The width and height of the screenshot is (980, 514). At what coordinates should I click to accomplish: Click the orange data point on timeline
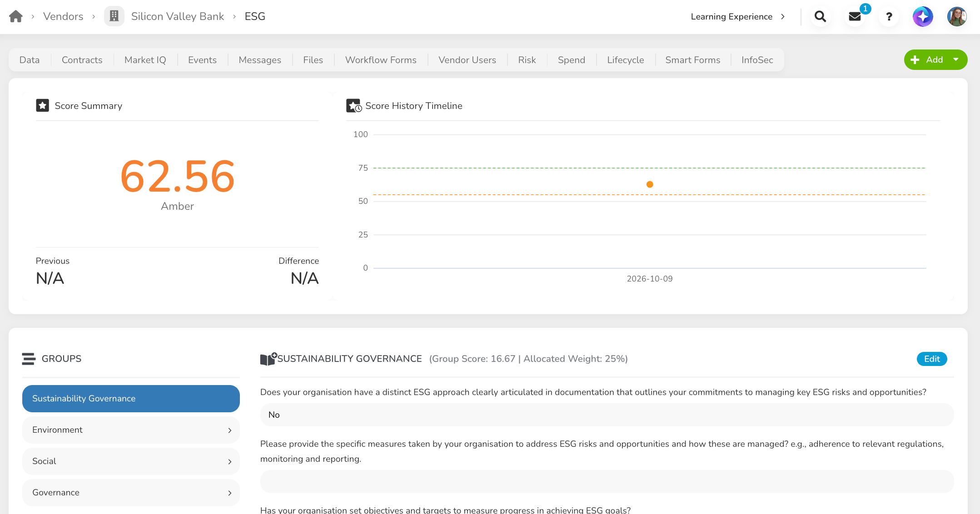tap(650, 184)
